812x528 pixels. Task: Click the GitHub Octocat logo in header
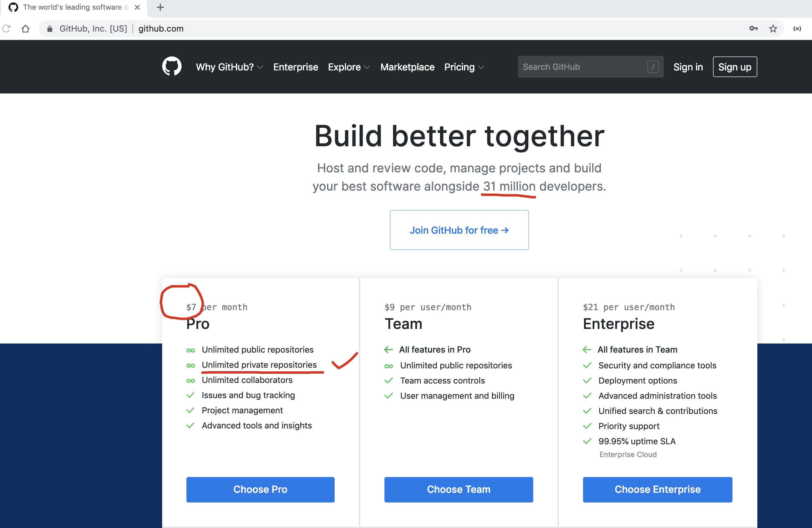(172, 66)
